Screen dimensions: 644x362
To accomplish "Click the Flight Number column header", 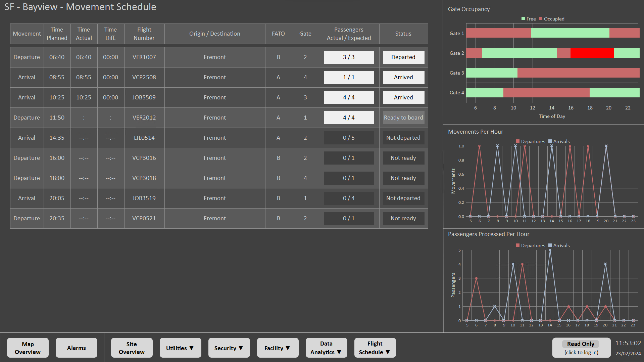I will click(x=144, y=34).
